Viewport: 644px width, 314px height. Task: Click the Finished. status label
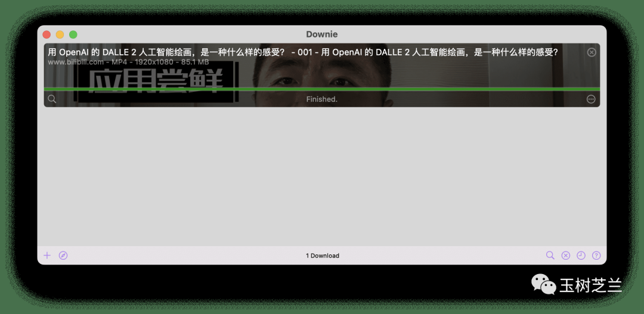pos(322,100)
